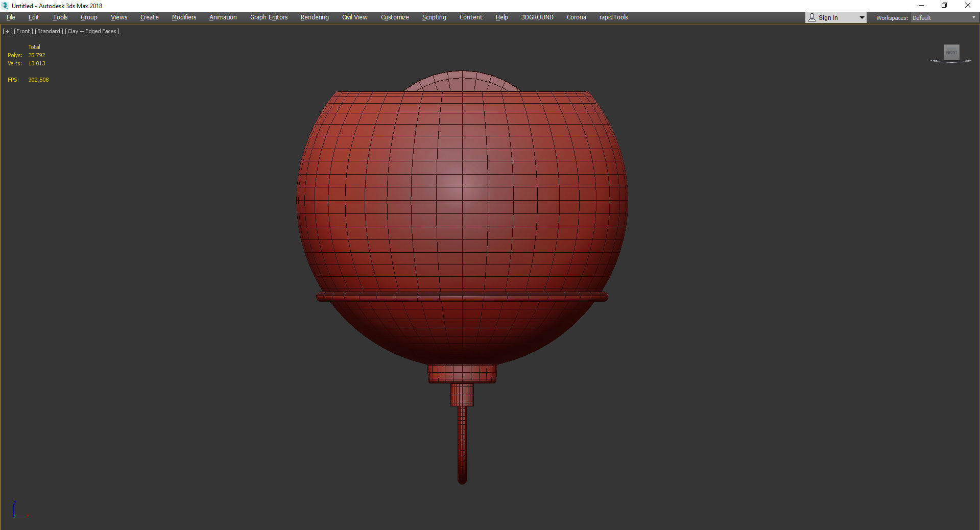
Task: Open the Create menu
Action: (150, 17)
